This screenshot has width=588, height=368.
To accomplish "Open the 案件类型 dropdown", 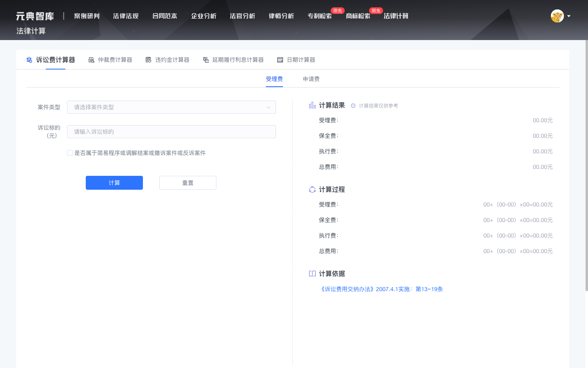I will 171,107.
